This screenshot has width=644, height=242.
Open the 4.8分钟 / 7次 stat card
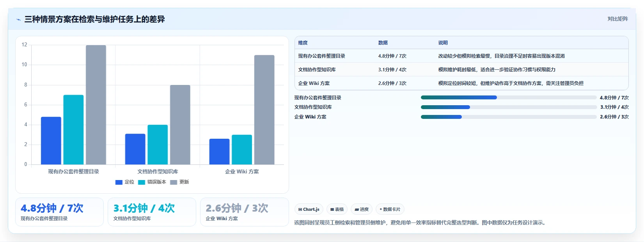[x=59, y=212]
